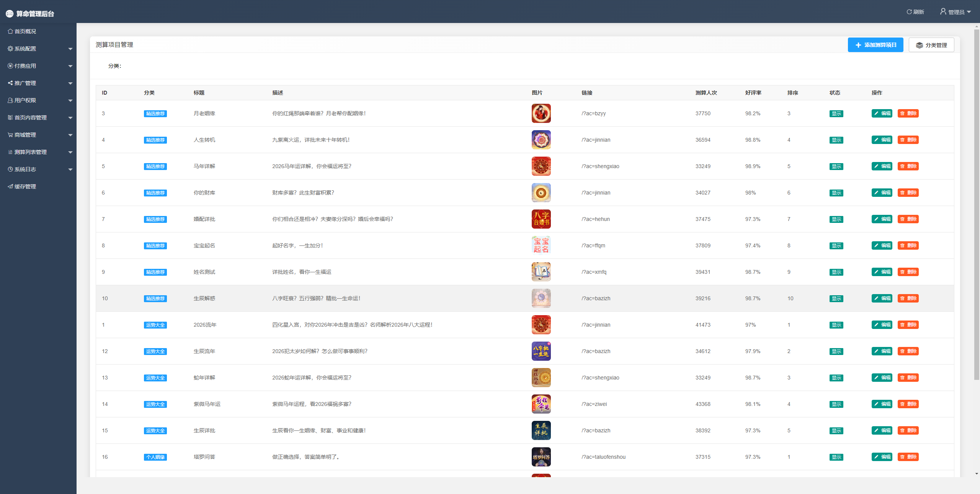Click the 八字合婚书 thumbnail icon
The height and width of the screenshot is (494, 980).
click(x=541, y=219)
